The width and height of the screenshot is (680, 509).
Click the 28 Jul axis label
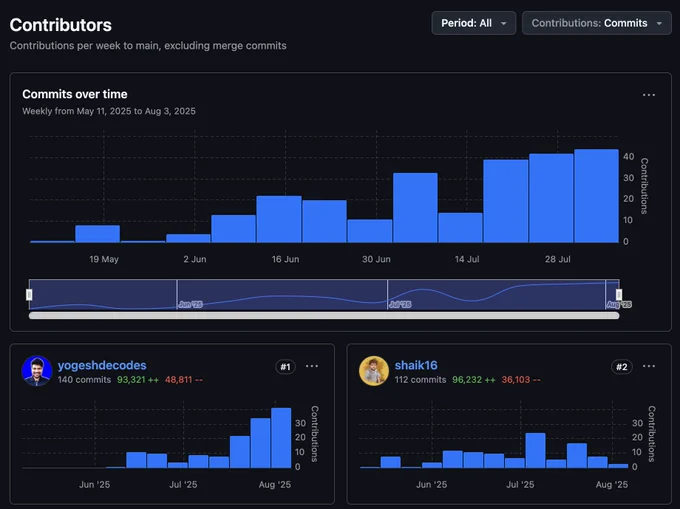pos(558,259)
